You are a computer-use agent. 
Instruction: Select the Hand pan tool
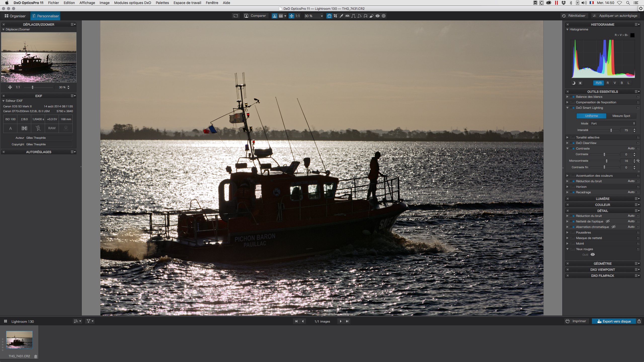(329, 16)
